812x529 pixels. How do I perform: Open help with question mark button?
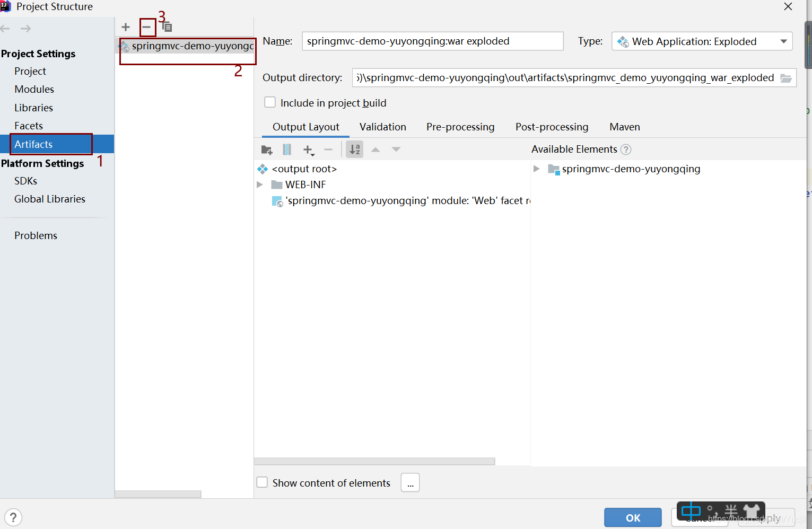tap(13, 517)
